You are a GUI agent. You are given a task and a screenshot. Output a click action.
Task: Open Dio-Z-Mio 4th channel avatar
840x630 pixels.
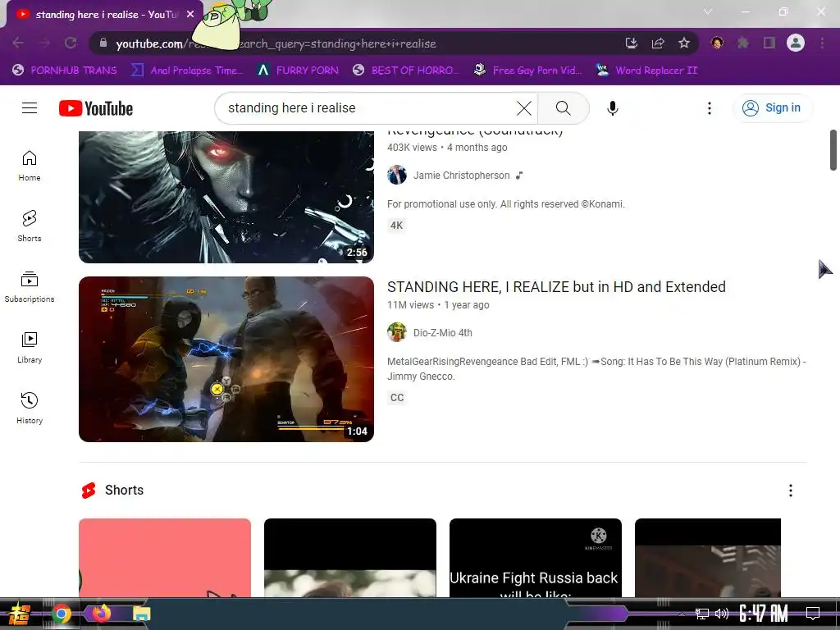[397, 333]
